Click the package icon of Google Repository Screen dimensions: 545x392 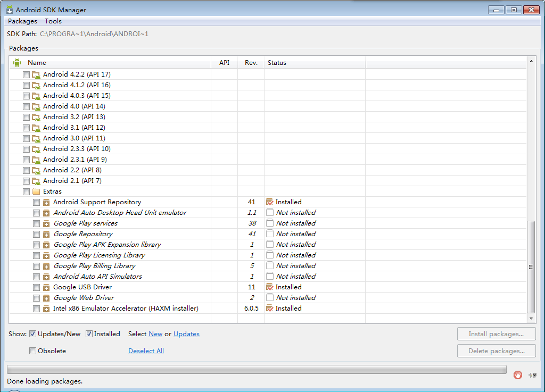point(46,235)
